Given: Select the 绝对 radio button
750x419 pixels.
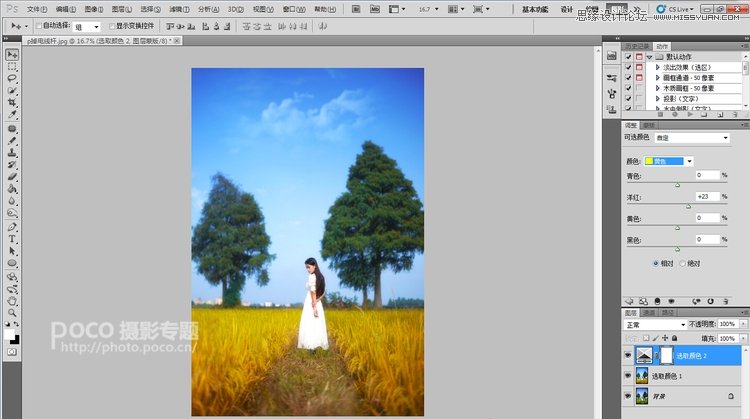Looking at the screenshot, I should (683, 263).
